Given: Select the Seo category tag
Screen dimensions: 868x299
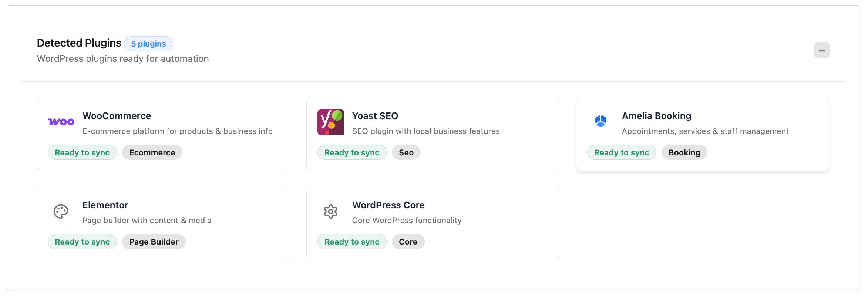Looking at the screenshot, I should tap(406, 152).
